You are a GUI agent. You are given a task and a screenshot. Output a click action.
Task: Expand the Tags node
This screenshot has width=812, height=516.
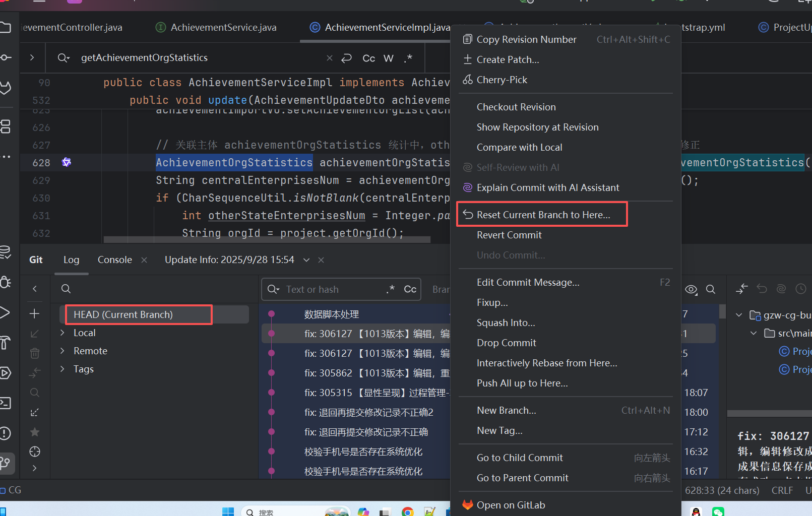(63, 369)
